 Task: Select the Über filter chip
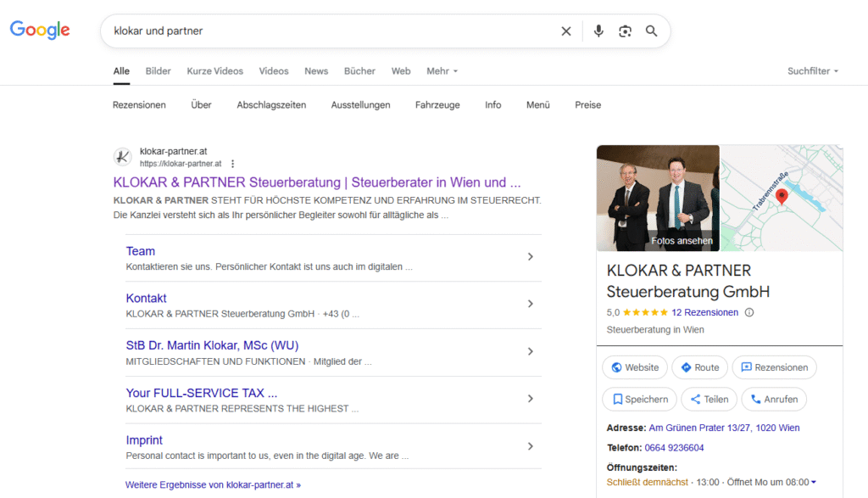pyautogui.click(x=201, y=104)
